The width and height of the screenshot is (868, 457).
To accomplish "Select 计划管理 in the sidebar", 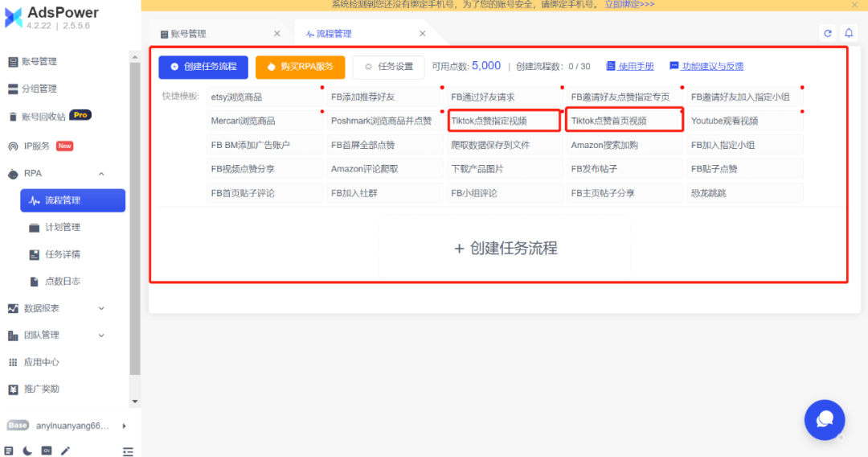I will click(63, 227).
